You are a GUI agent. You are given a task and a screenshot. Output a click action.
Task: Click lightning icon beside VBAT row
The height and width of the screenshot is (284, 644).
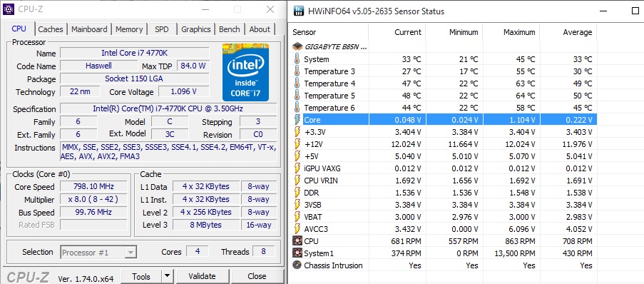pyautogui.click(x=297, y=217)
